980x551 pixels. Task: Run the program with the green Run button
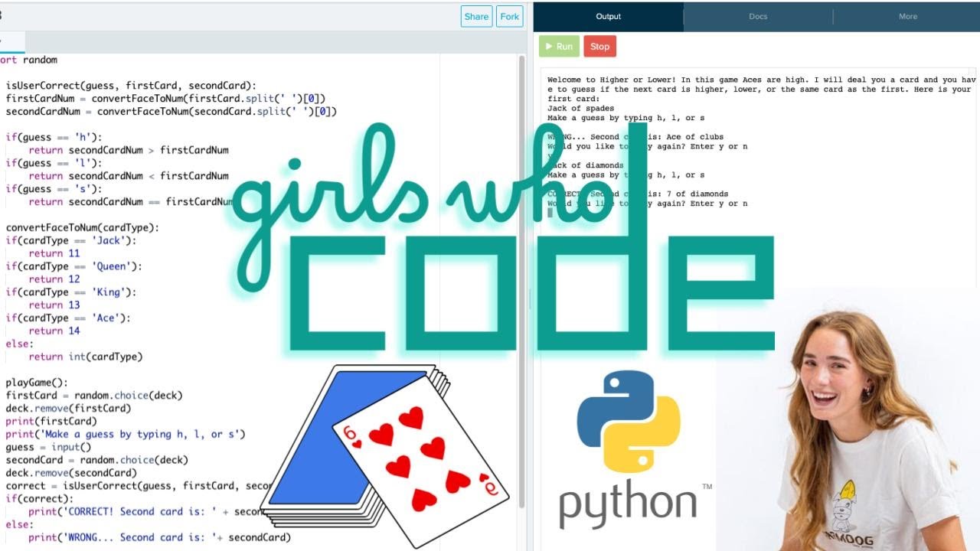pos(559,47)
